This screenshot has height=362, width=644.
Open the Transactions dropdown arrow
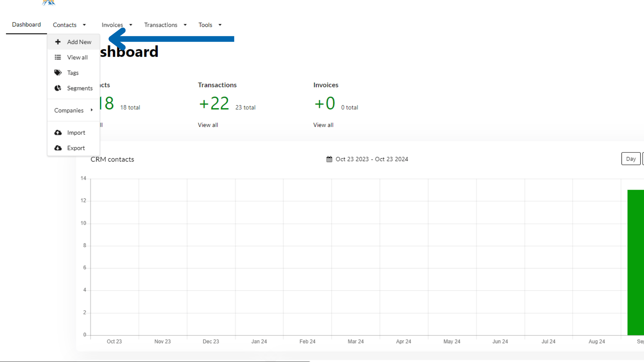185,25
